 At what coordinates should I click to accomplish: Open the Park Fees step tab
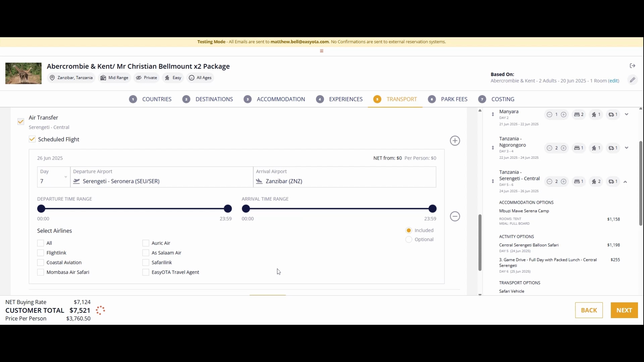[448, 99]
